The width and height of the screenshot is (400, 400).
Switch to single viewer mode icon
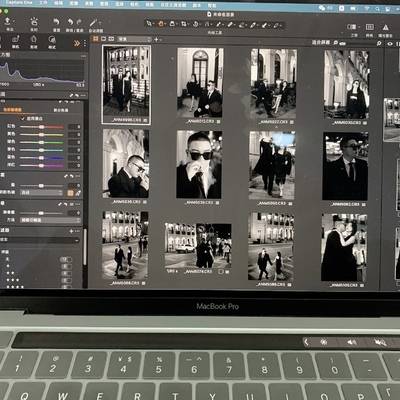(x=103, y=39)
